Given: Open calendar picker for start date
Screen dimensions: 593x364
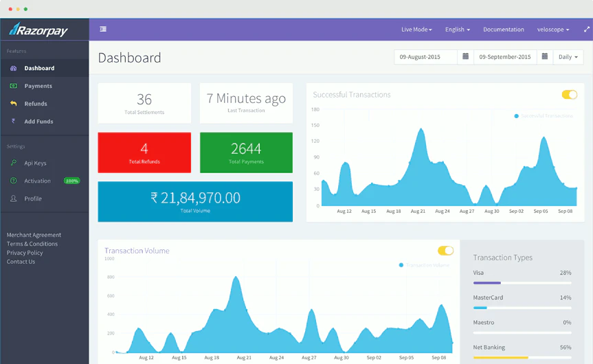Looking at the screenshot, I should [466, 57].
